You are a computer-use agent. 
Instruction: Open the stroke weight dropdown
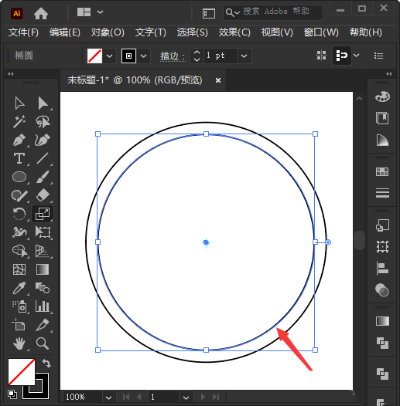click(x=244, y=56)
